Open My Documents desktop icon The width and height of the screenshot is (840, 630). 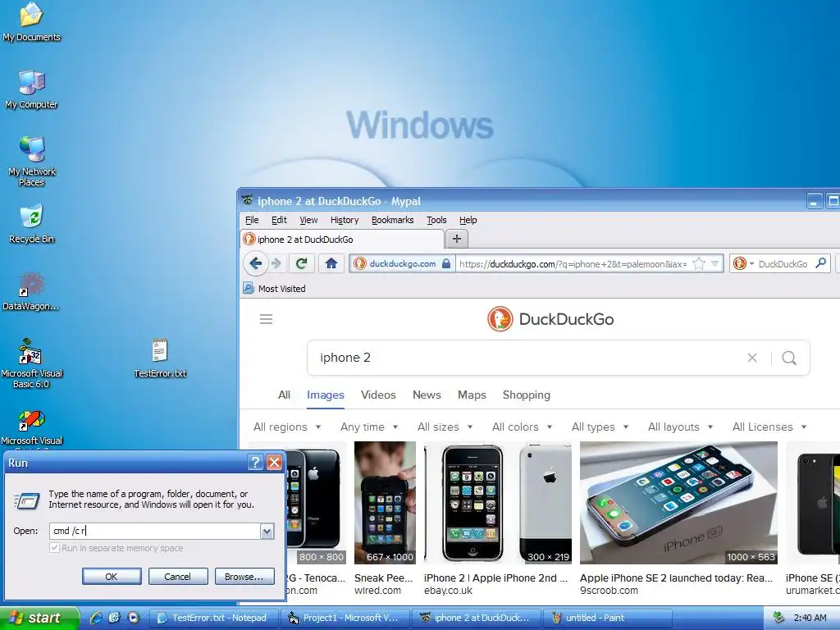(x=31, y=21)
